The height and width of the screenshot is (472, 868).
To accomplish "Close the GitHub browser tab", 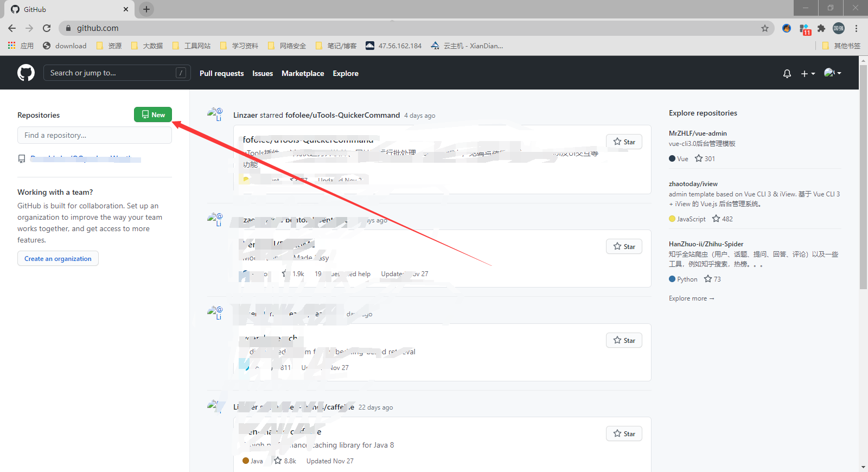I will [126, 9].
